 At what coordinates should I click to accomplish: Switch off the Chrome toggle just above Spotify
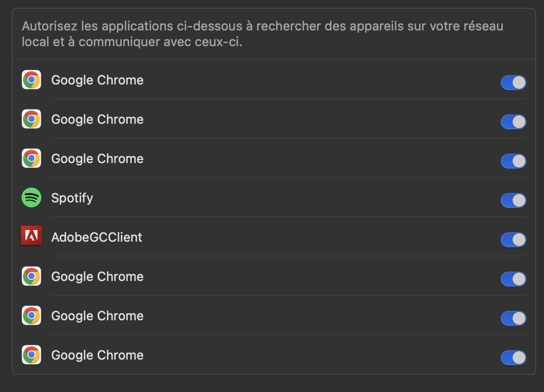tap(513, 161)
